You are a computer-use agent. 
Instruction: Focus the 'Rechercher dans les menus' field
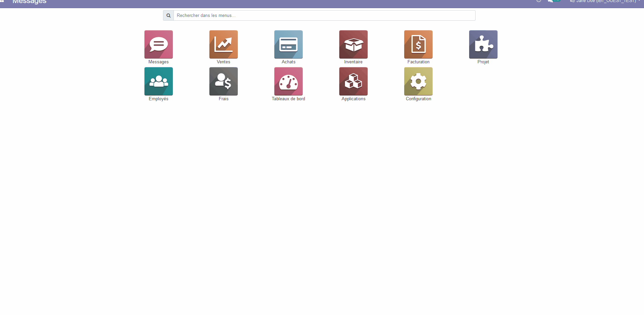click(324, 16)
